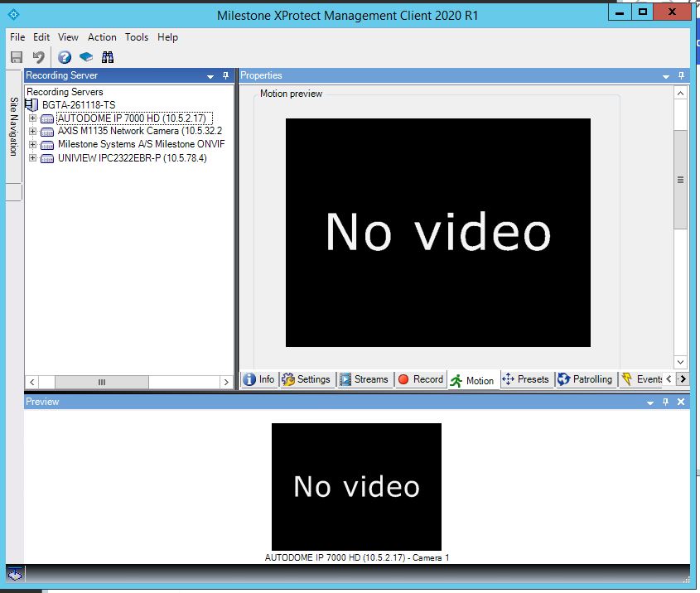
Task: Close the Preview panel
Action: tap(681, 402)
